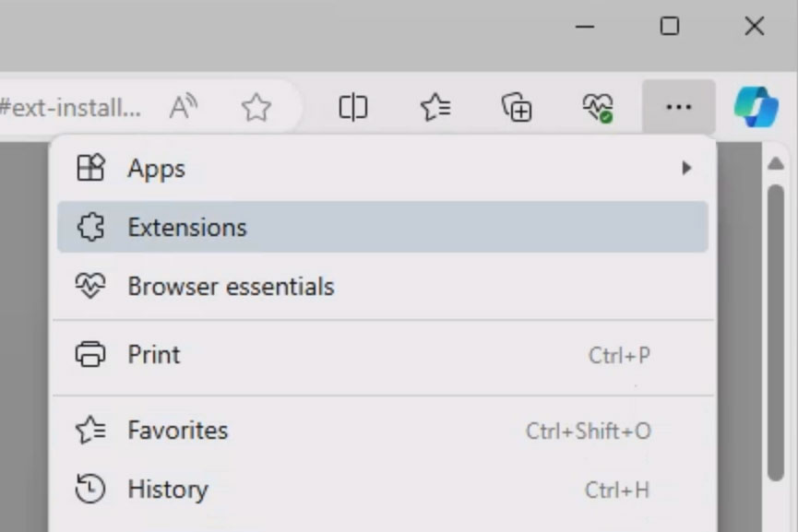Screen dimensions: 798x532
Task: Expand the Apps submenu arrow
Action: click(686, 168)
